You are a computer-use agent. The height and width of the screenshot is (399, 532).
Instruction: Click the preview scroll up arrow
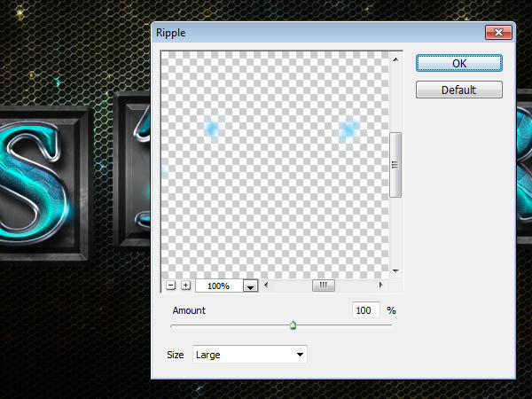click(395, 59)
